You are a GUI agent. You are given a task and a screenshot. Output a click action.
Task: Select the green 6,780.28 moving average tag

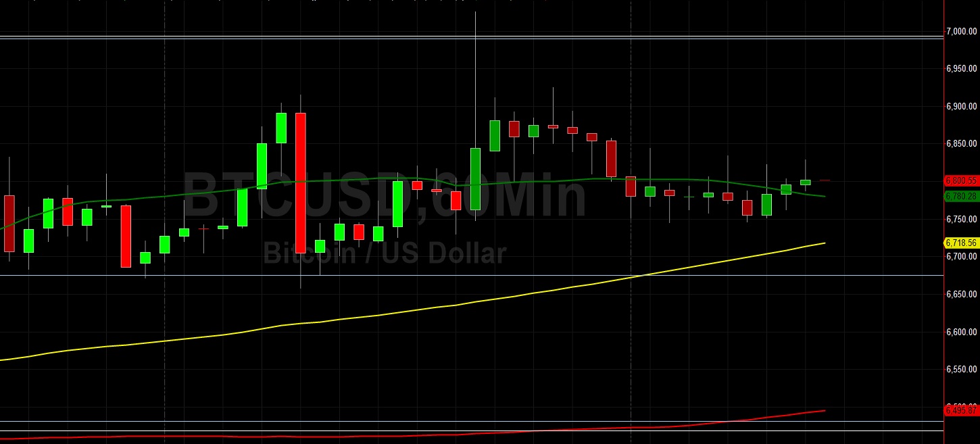pos(961,196)
